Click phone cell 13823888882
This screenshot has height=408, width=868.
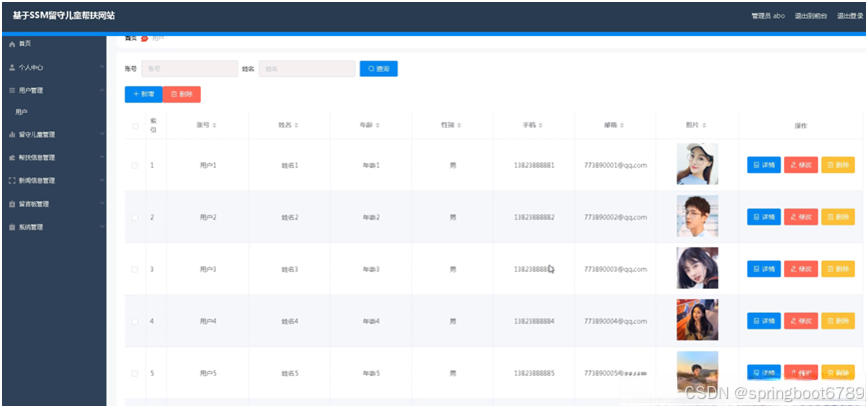tap(533, 217)
